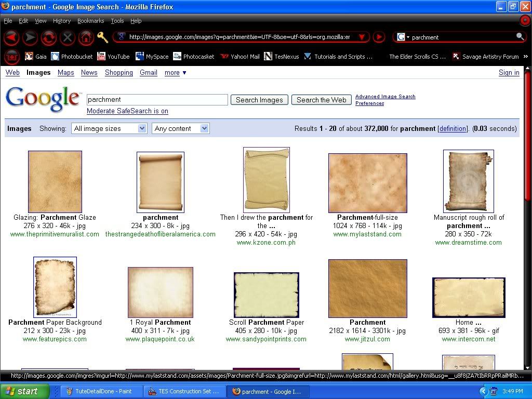Open the All image sizes dropdown
The width and height of the screenshot is (532, 399).
109,129
